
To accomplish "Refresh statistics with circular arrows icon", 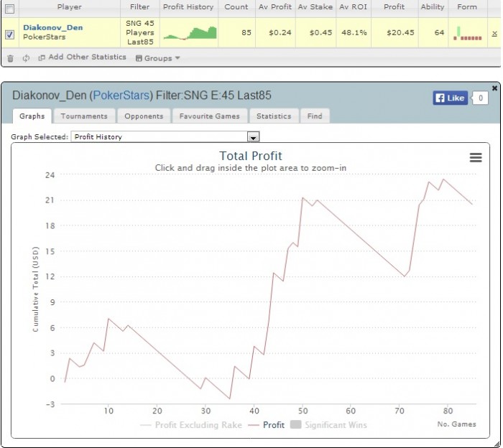I will coord(26,58).
